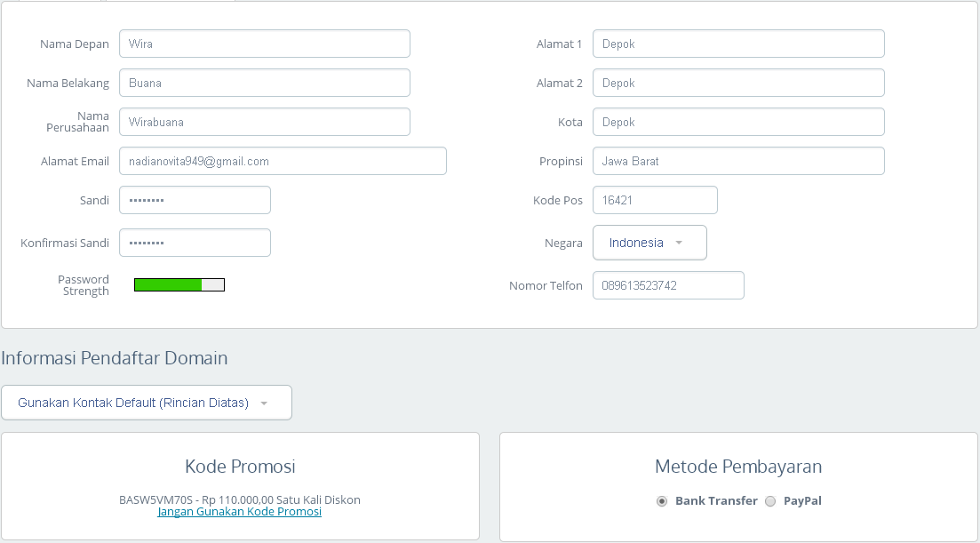Focus the Nama Belakang field
This screenshot has height=543, width=980.
(x=264, y=83)
